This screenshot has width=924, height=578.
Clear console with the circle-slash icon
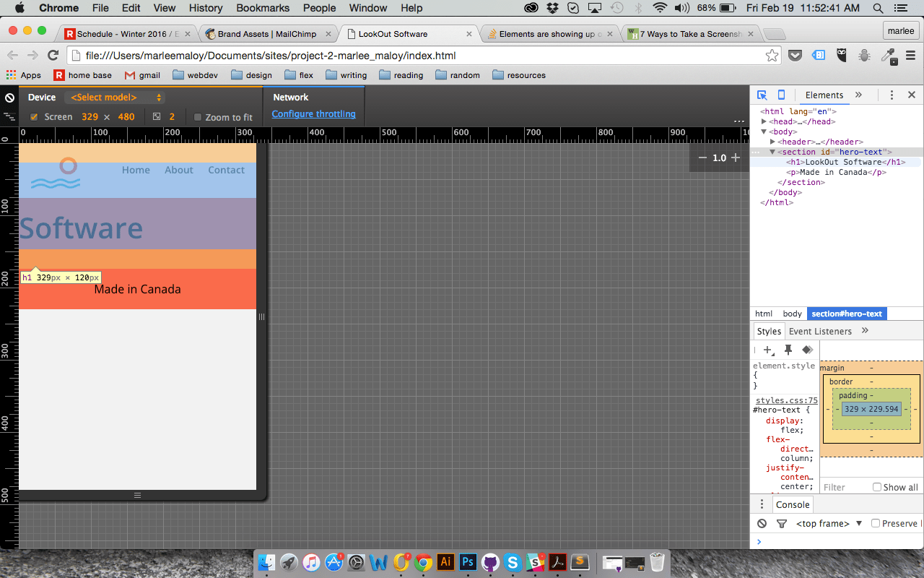[x=762, y=523]
